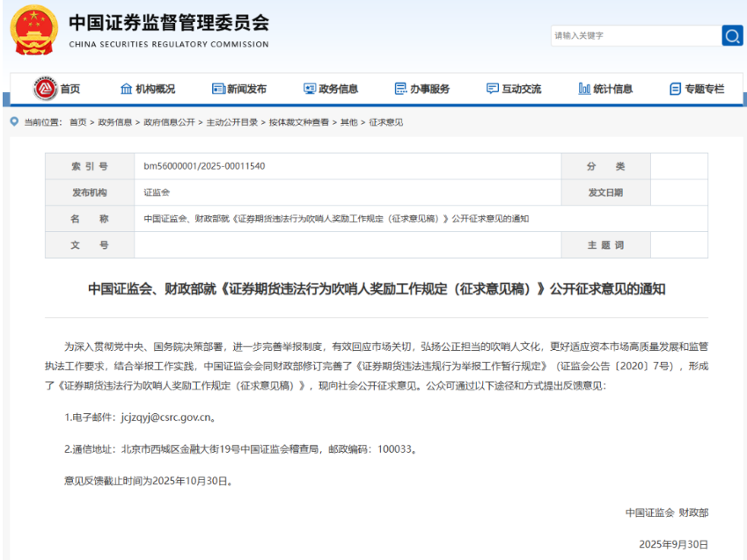Open the 办事服务 menu item
747x560 pixels.
coord(429,89)
